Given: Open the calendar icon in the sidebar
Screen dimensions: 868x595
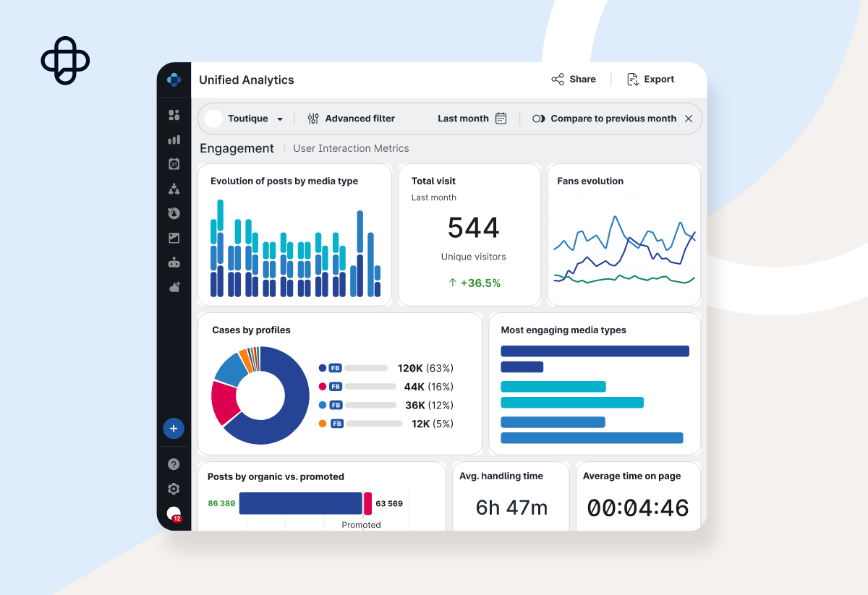Looking at the screenshot, I should point(174,164).
